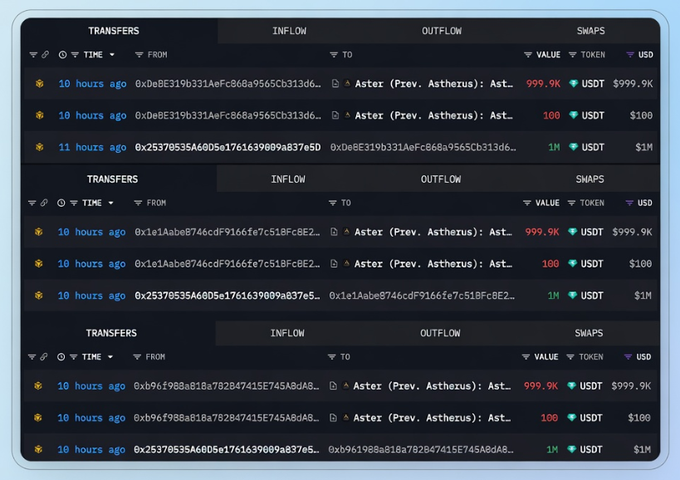Click BNB chain icon on 0xb96f988a 100 USDT row
This screenshot has height=480, width=680.
pyautogui.click(x=38, y=418)
